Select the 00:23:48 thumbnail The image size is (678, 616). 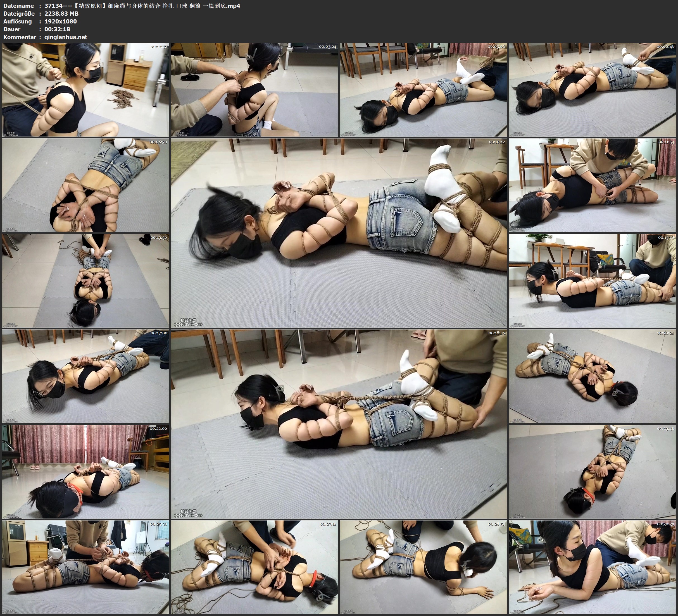(592, 471)
